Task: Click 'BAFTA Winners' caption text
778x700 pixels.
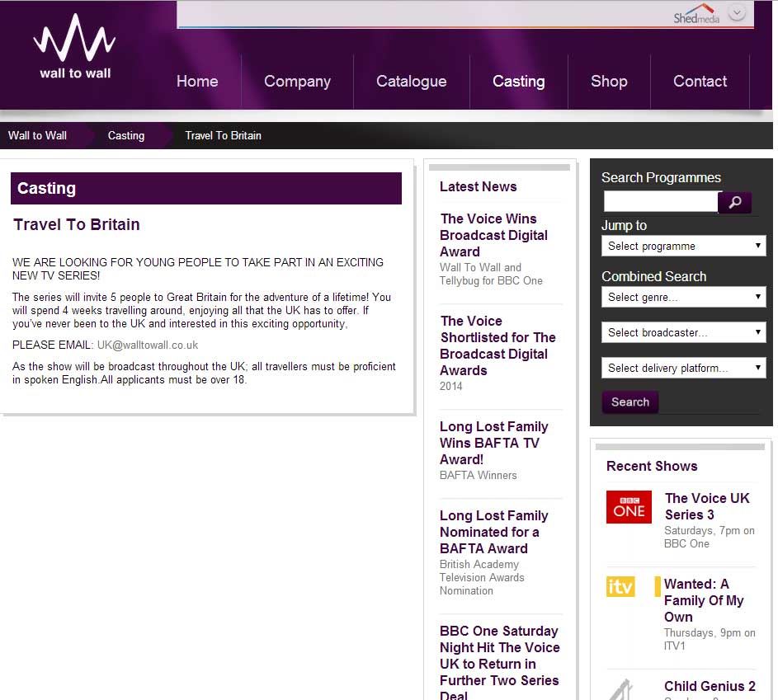Action: pyautogui.click(x=478, y=475)
